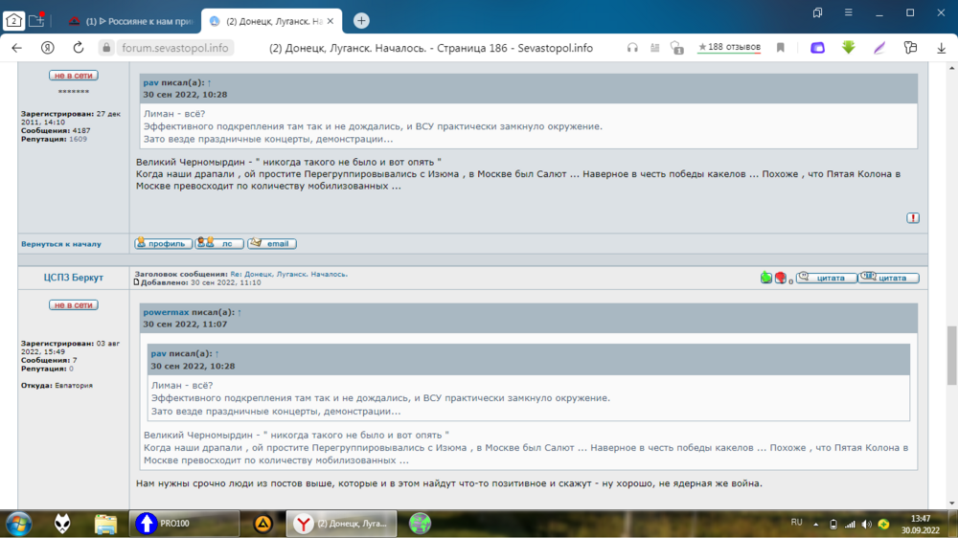
Task: Reload the current page
Action: click(79, 48)
